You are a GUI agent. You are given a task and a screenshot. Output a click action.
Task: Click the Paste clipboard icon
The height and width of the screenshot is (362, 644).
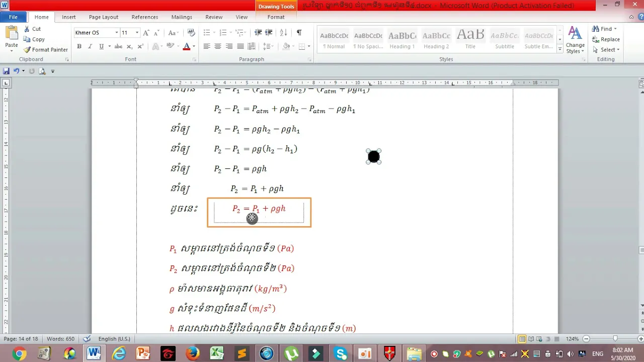pos(12,34)
